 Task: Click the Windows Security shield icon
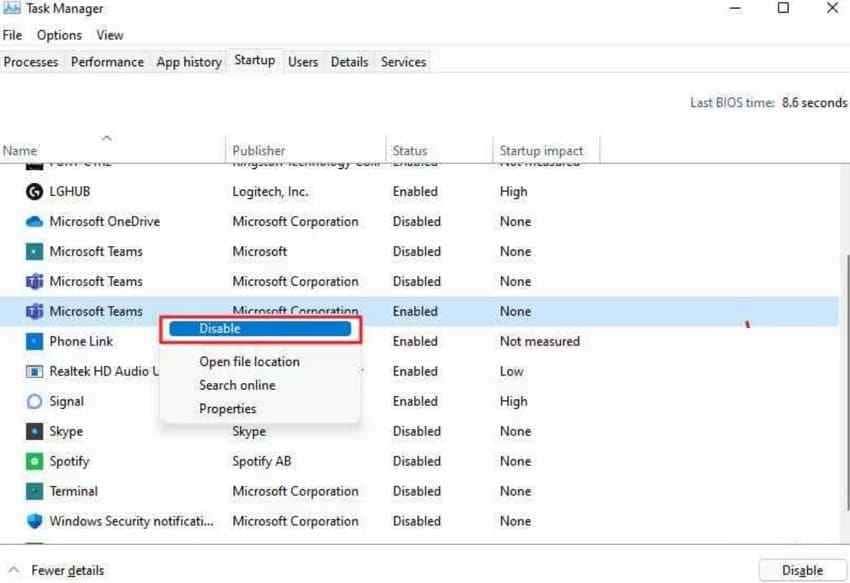(34, 521)
